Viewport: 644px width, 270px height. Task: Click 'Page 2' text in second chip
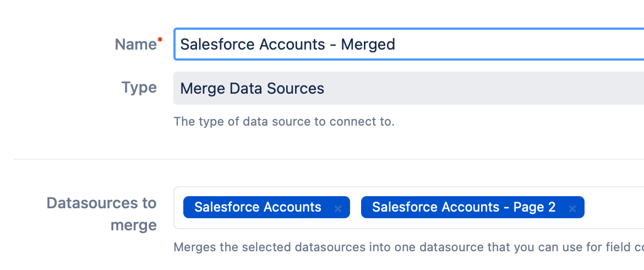point(534,207)
